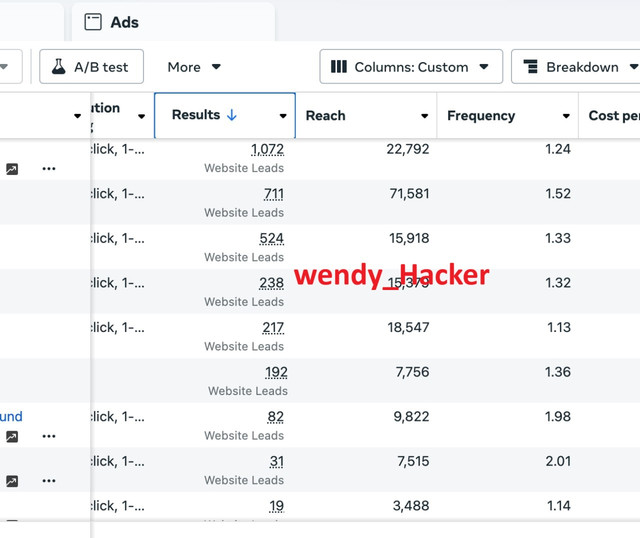Open the 1,072 Website Leads result
Screen dimensions: 640x538
[x=267, y=149]
